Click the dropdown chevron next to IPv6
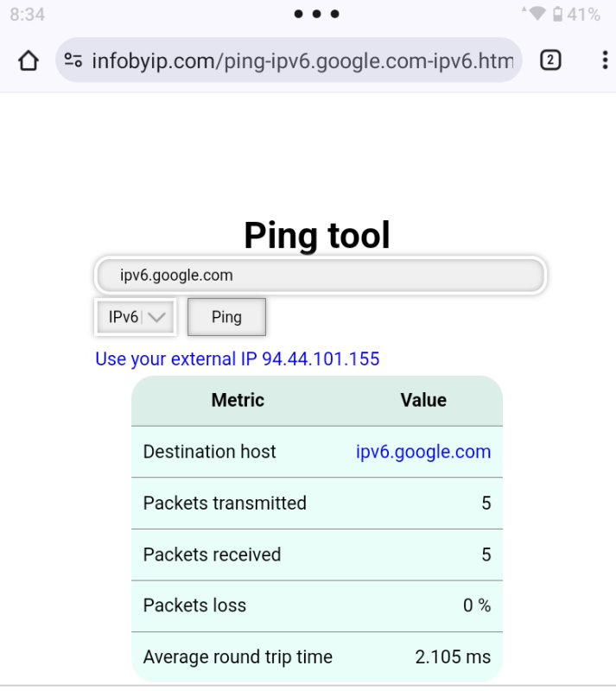This screenshot has height=691, width=616. pyautogui.click(x=156, y=317)
